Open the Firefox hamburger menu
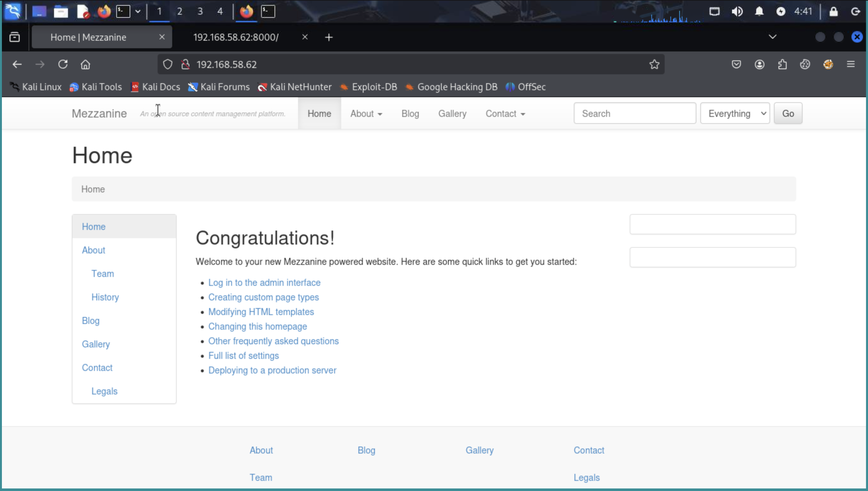This screenshot has width=868, height=491. tap(851, 64)
